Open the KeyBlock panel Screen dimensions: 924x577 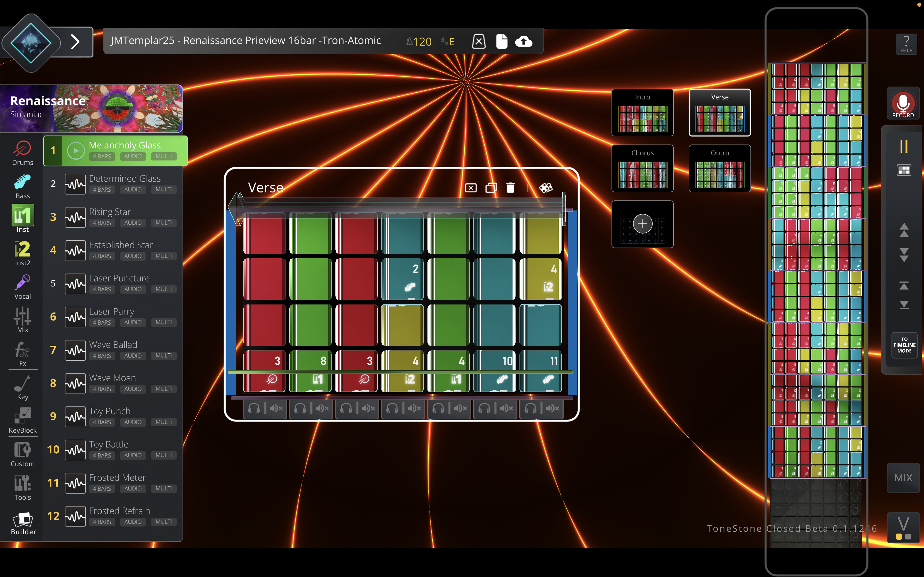22,419
